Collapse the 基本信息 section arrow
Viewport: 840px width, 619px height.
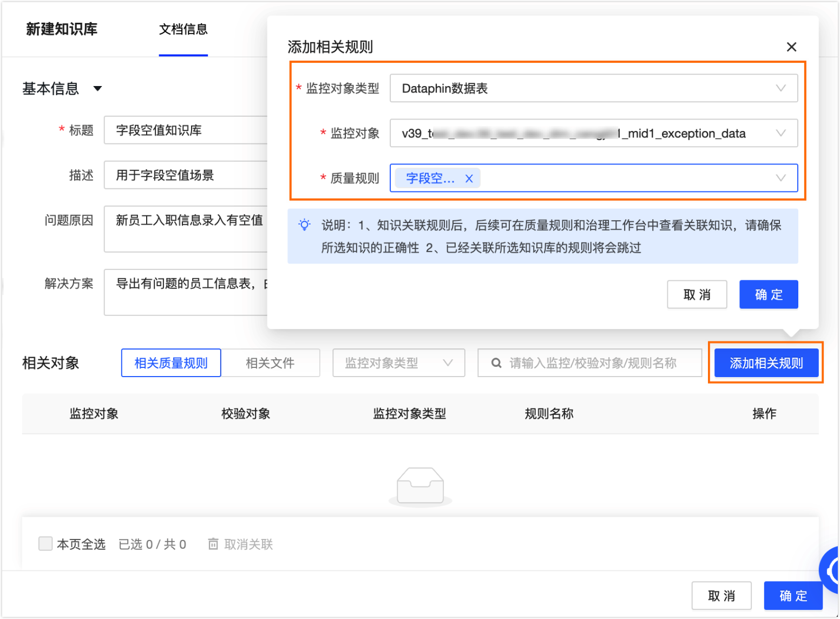point(97,89)
